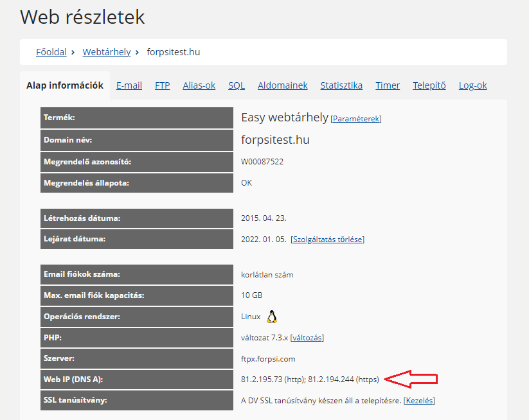
Task: Click the Web IP (DNS A) label
Action: (73, 379)
